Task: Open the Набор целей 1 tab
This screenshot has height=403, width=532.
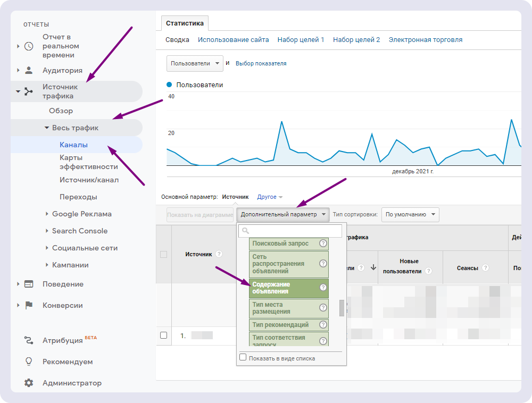Action: (301, 40)
